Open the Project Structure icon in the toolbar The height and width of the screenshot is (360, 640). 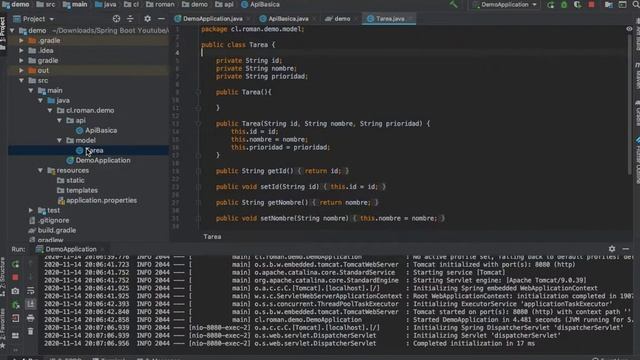click(x=609, y=5)
